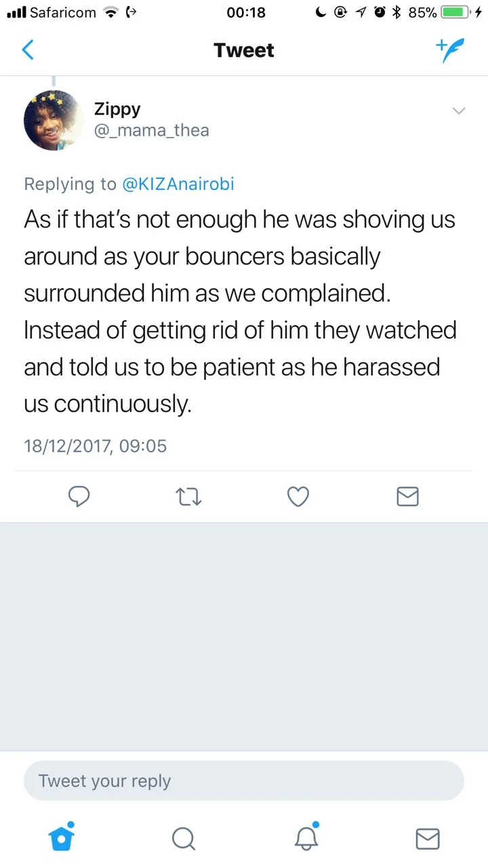
Task: Retweet this tweet
Action: 188,497
